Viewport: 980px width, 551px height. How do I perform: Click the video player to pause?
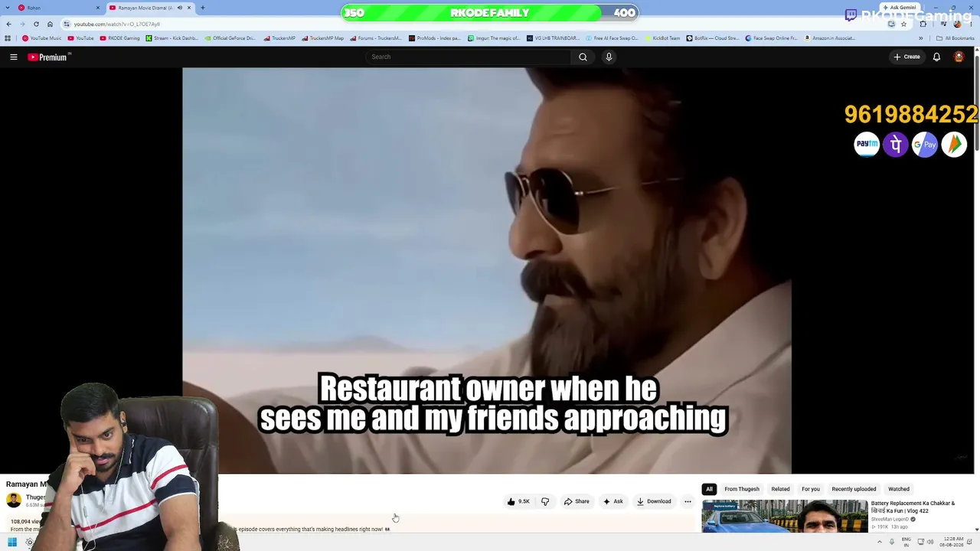click(487, 270)
